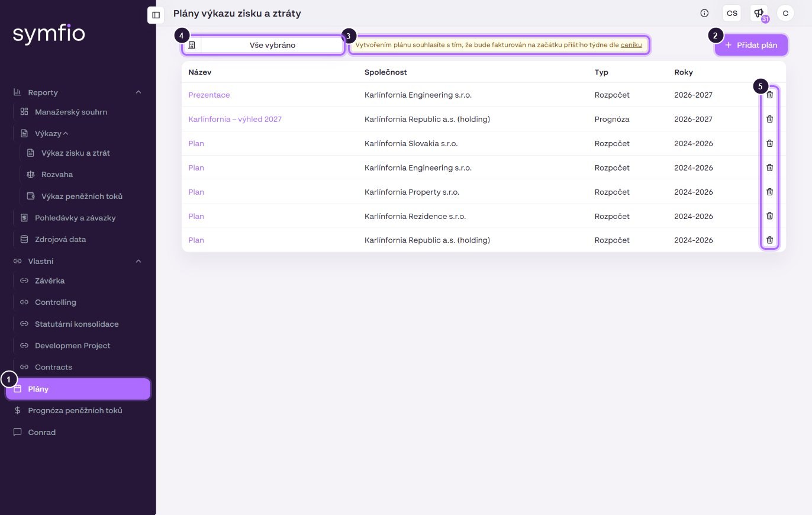Open the Závěrka link

click(x=50, y=281)
